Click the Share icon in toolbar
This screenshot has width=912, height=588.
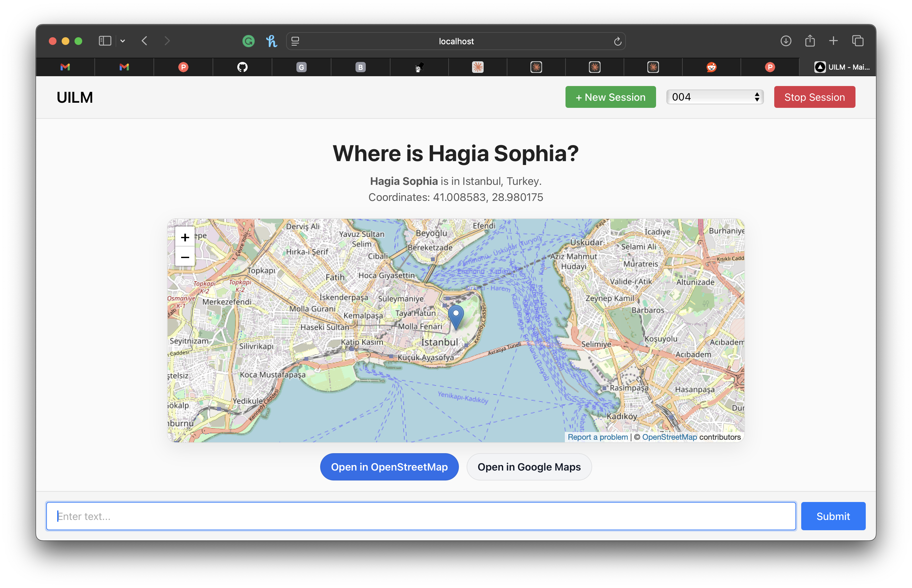pyautogui.click(x=810, y=41)
